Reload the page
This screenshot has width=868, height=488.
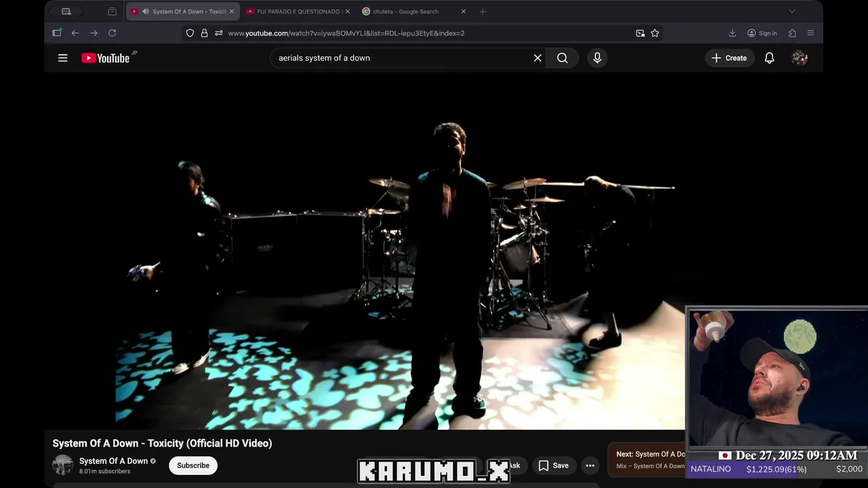[x=112, y=33]
